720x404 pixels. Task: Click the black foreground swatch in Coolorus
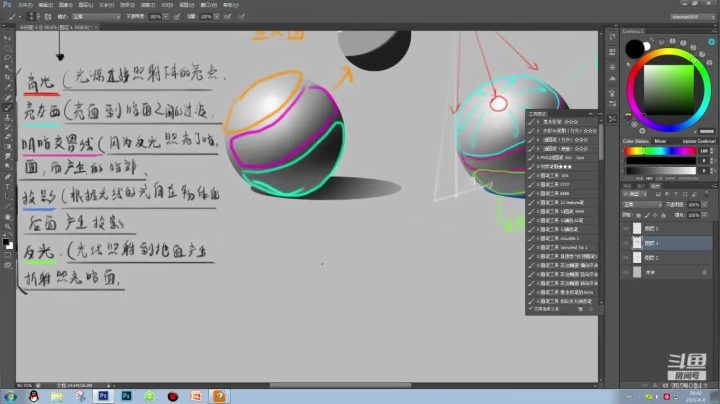634,49
